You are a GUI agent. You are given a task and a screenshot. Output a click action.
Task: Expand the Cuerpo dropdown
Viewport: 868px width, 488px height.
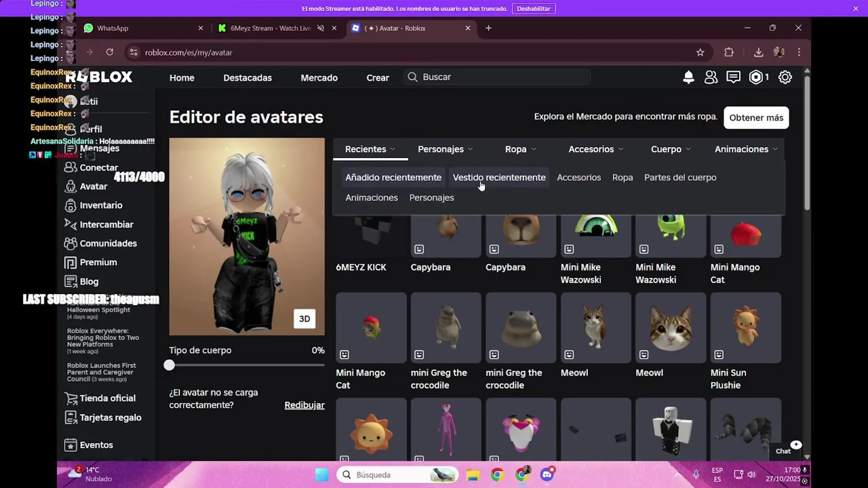pos(671,149)
